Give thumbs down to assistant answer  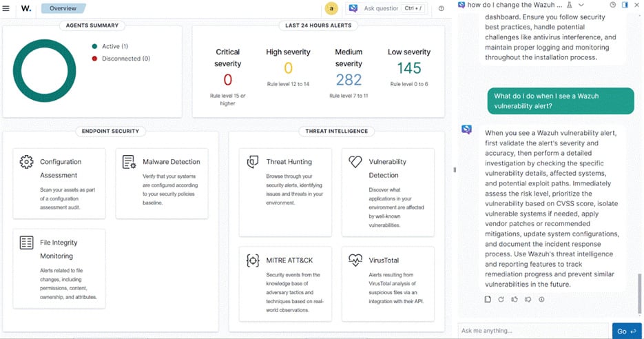pos(528,299)
